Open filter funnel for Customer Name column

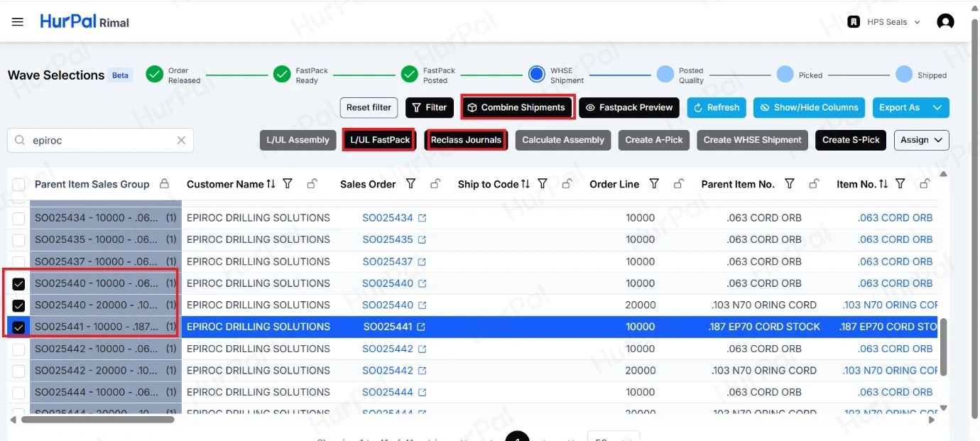click(x=288, y=184)
